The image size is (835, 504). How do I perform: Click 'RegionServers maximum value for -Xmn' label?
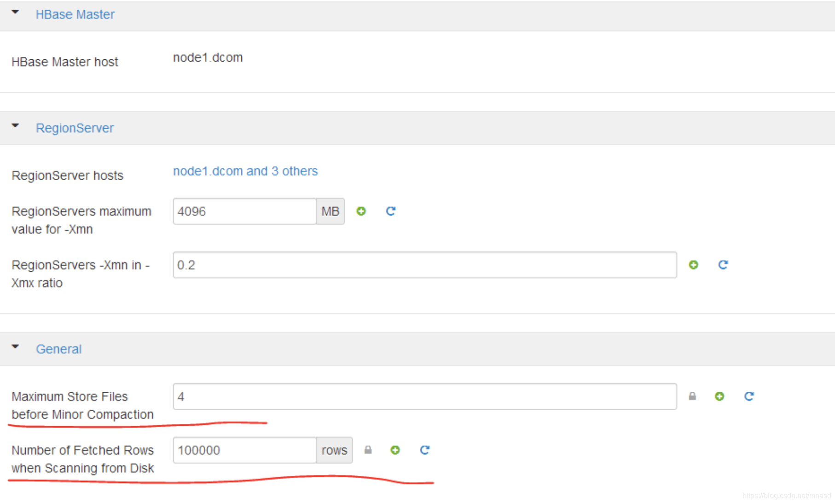coord(81,220)
